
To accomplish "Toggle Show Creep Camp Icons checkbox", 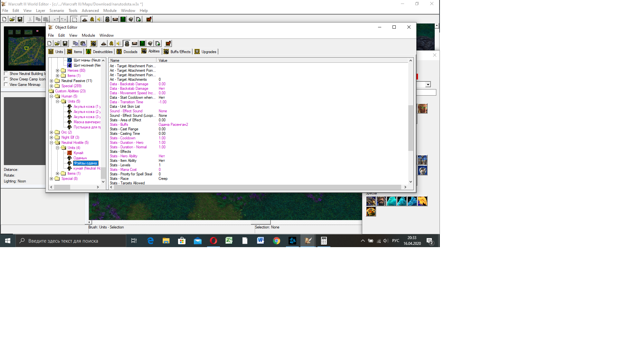I will click(6, 79).
